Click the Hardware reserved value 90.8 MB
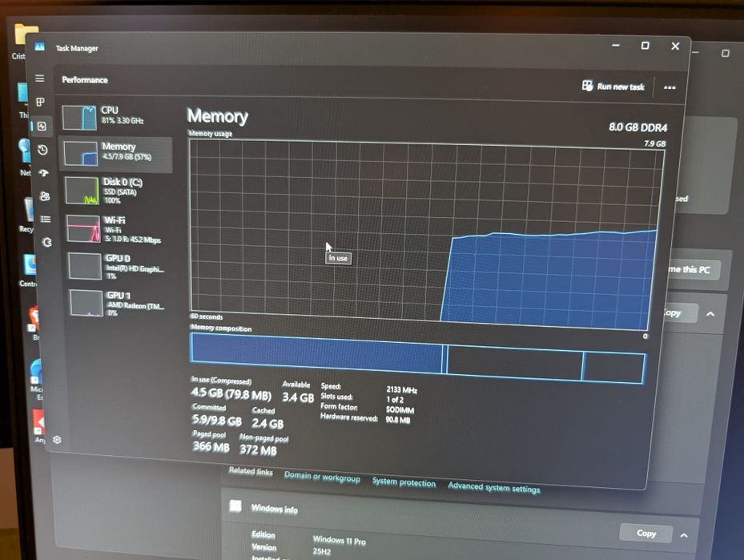Image resolution: width=744 pixels, height=560 pixels. tap(398, 420)
